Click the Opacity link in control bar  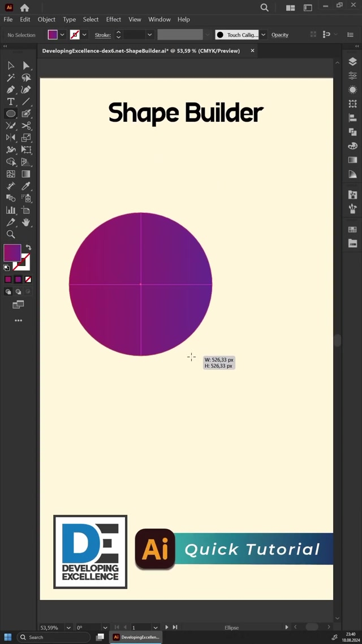[279, 35]
